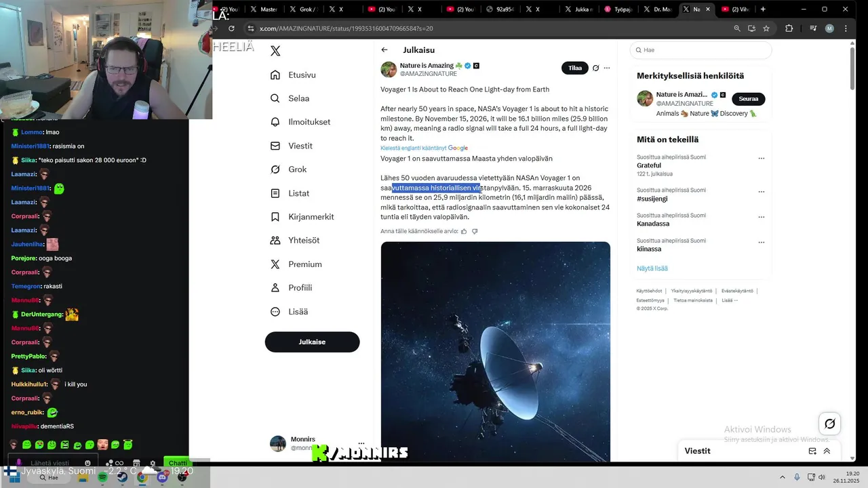This screenshot has height=488, width=868.
Task: Open trending topic Kanadassa
Action: [x=653, y=224]
